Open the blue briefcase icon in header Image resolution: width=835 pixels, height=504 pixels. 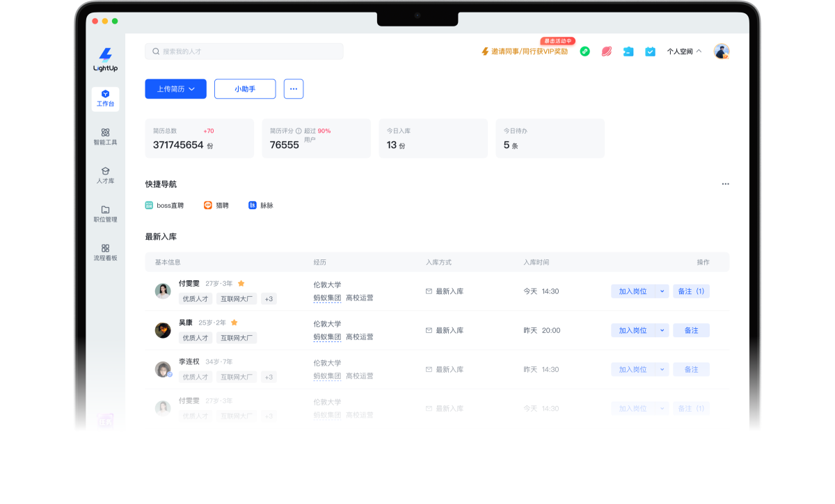(628, 51)
